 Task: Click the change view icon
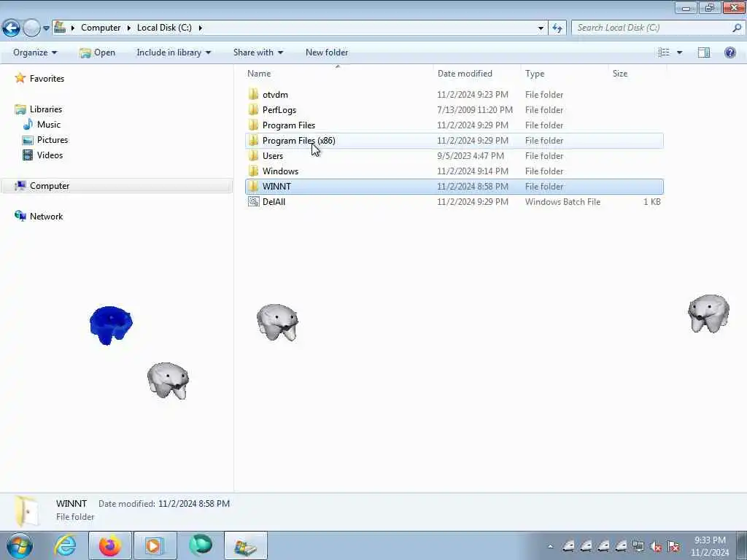point(664,52)
